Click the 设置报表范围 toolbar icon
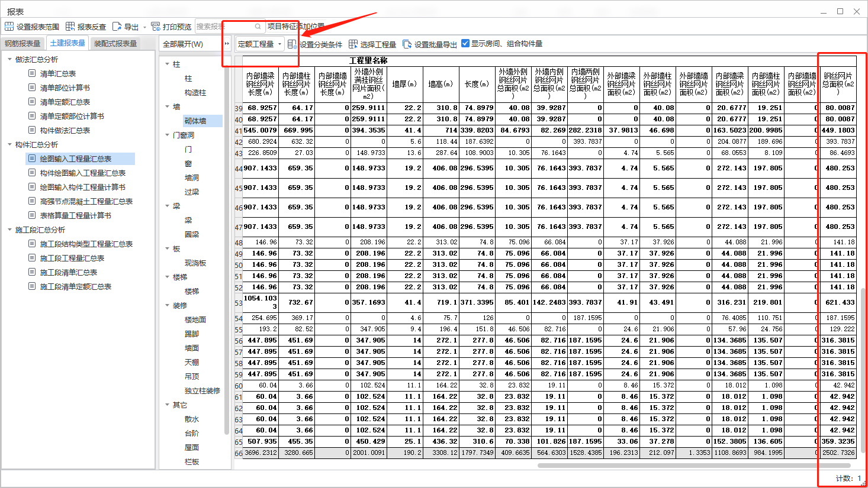 (x=9, y=27)
